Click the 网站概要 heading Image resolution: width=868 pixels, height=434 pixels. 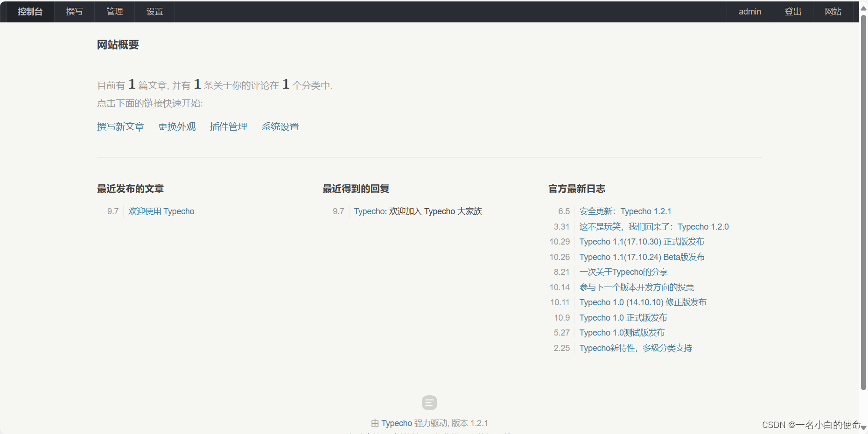[x=118, y=45]
